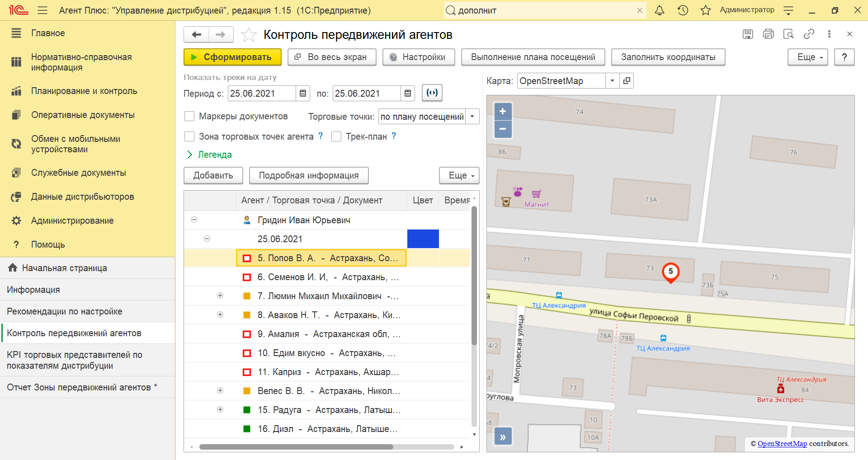Go back with the left arrow button
This screenshot has width=868, height=460.
point(196,34)
